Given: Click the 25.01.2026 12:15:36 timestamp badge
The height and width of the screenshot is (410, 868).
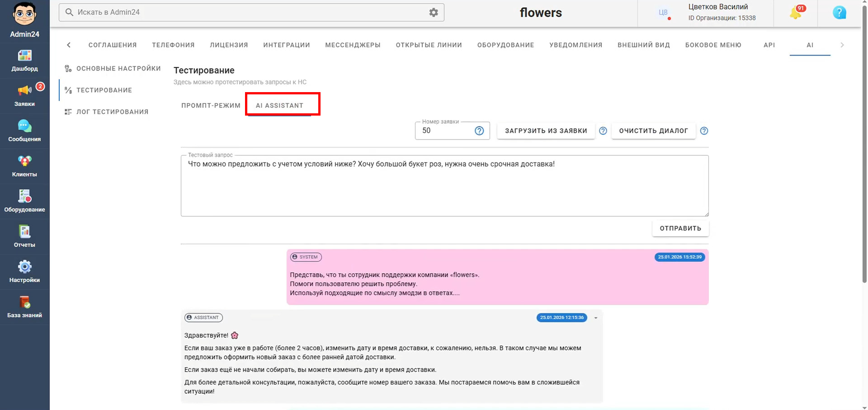Looking at the screenshot, I should pos(562,318).
